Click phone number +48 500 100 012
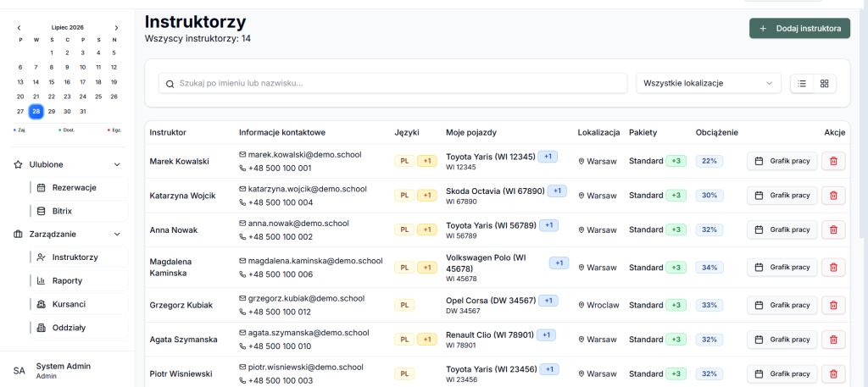868x387 pixels. [x=280, y=312]
